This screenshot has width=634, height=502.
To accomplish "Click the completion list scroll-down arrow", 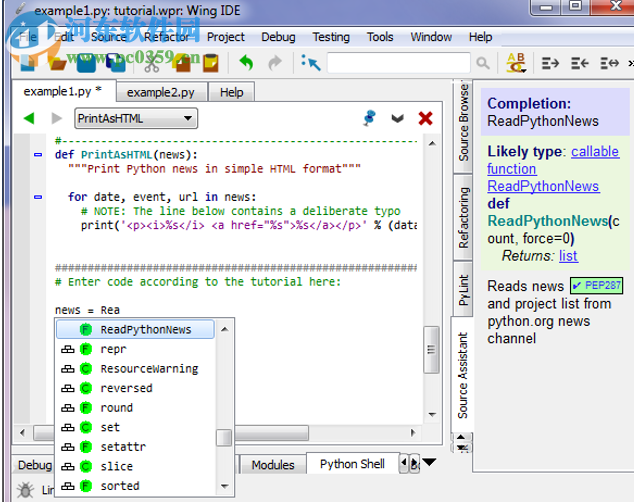I will 224,486.
